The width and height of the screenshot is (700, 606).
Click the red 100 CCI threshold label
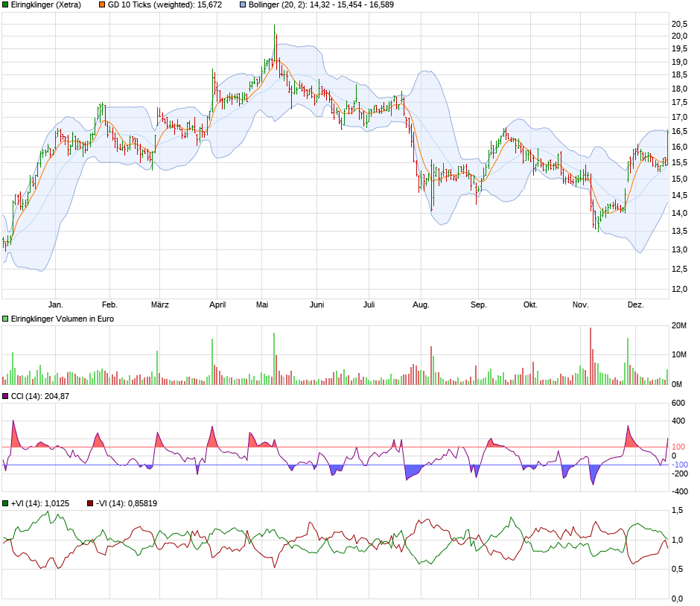point(678,447)
